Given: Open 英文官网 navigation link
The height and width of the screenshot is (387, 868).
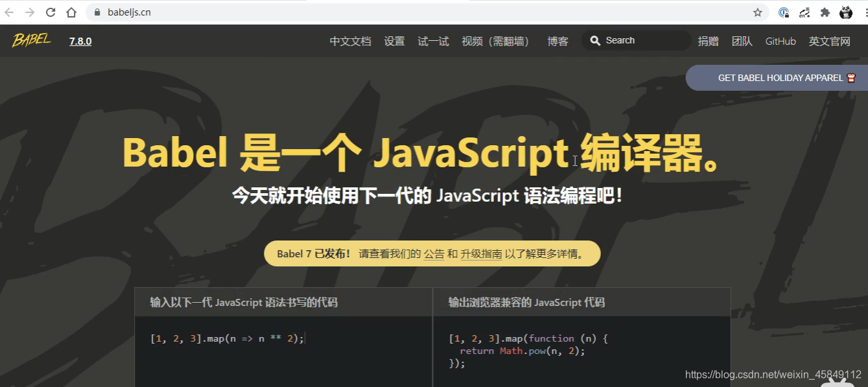Looking at the screenshot, I should (830, 41).
